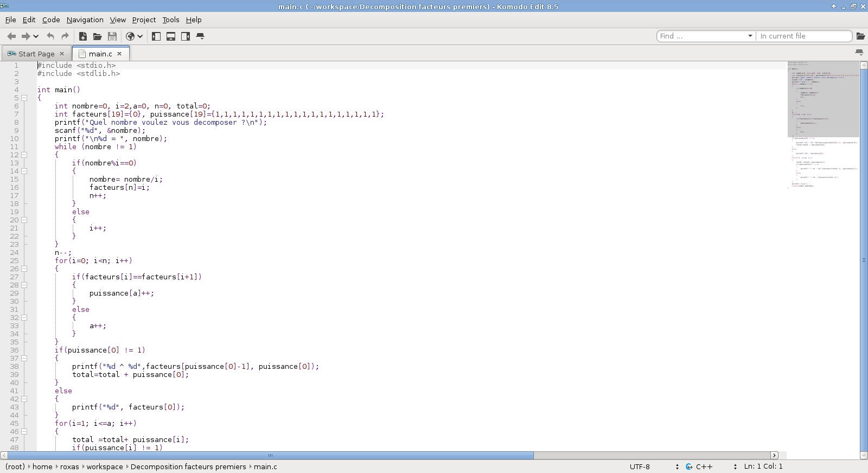The height and width of the screenshot is (473, 868).
Task: Toggle the left pane visibility
Action: click(x=156, y=36)
